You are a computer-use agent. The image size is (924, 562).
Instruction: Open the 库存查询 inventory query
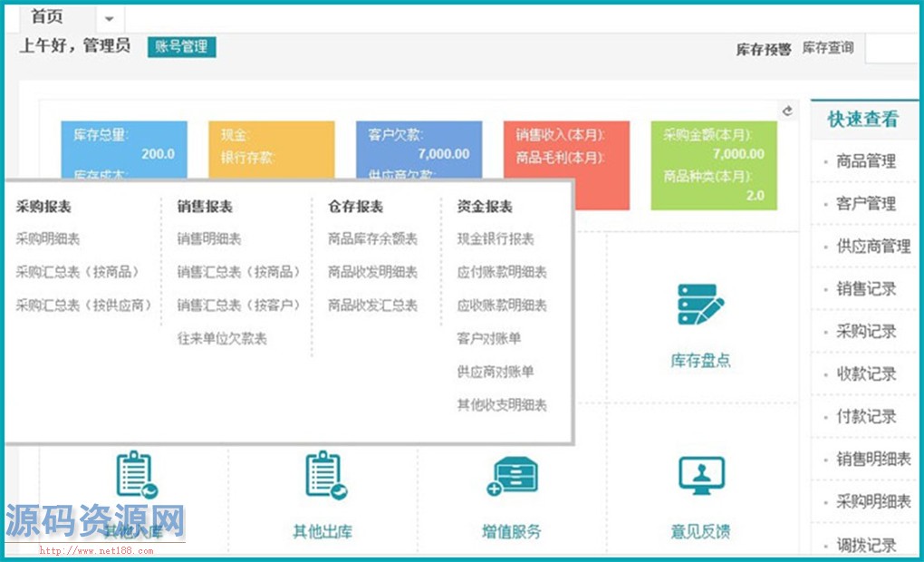(x=830, y=48)
